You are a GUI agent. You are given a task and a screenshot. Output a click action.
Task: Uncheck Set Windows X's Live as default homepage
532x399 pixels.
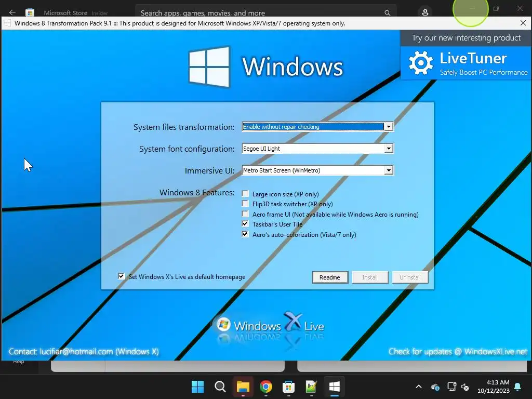tap(121, 276)
